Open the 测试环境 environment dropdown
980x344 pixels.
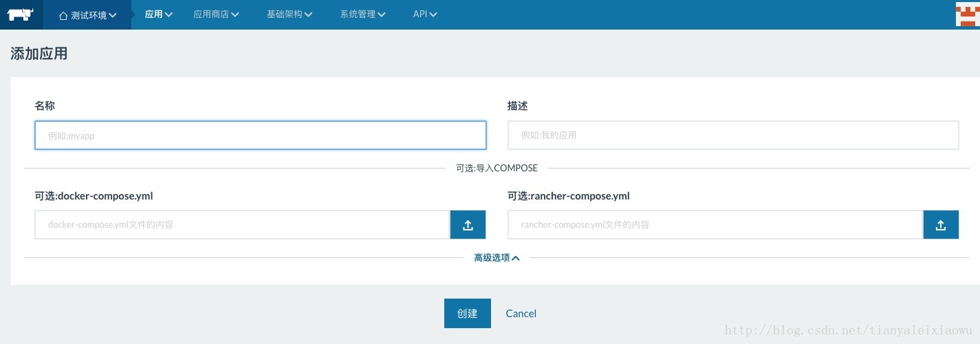(x=87, y=14)
